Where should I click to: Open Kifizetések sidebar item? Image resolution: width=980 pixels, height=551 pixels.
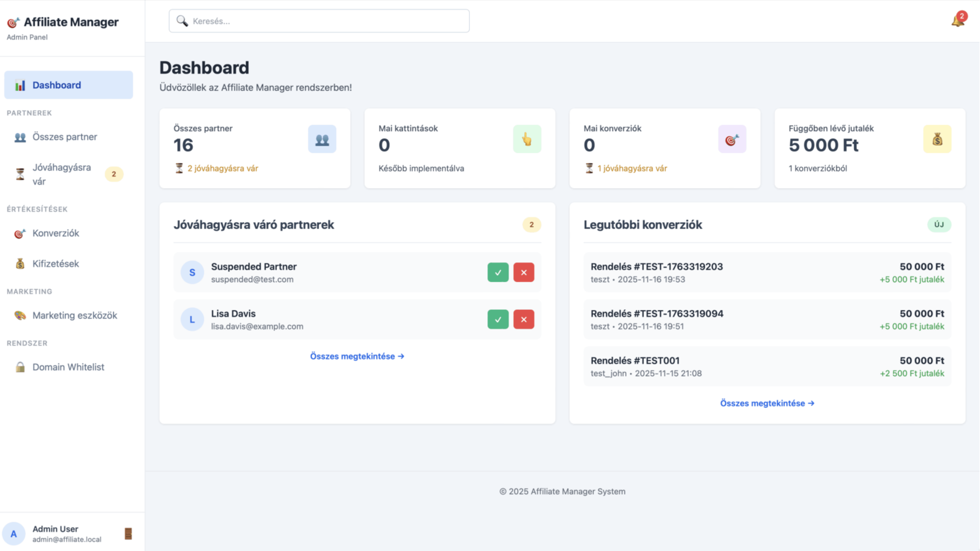(x=55, y=264)
